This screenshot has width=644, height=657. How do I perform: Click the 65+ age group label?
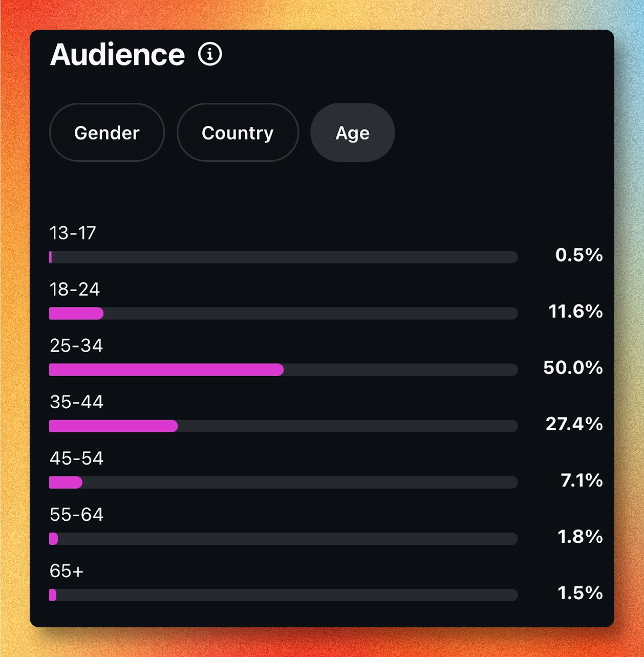tap(67, 571)
